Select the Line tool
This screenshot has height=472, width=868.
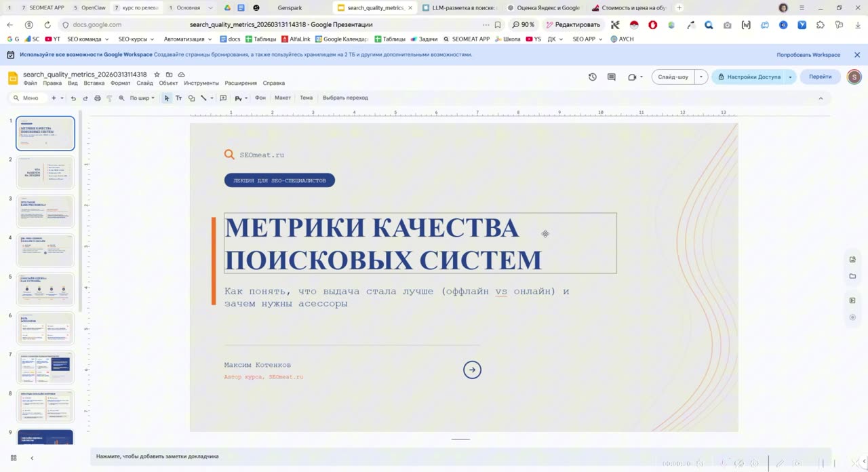pos(203,98)
